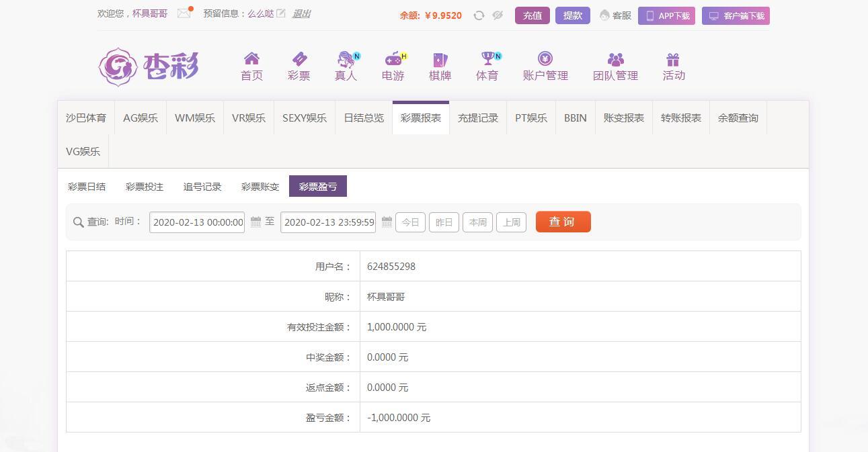Open the mail envelope messages icon

click(184, 13)
